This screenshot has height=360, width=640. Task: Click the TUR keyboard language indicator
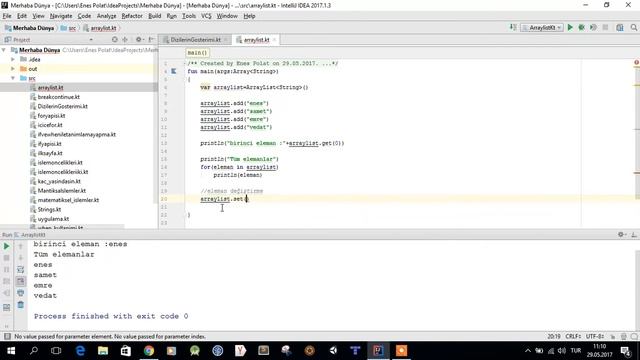coord(576,351)
